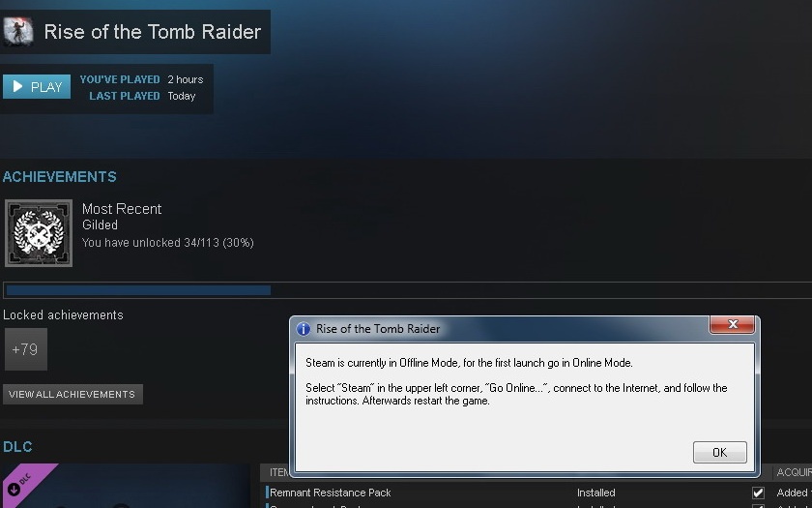Open the +79 locked achievements tile
The image size is (812, 508).
[25, 349]
